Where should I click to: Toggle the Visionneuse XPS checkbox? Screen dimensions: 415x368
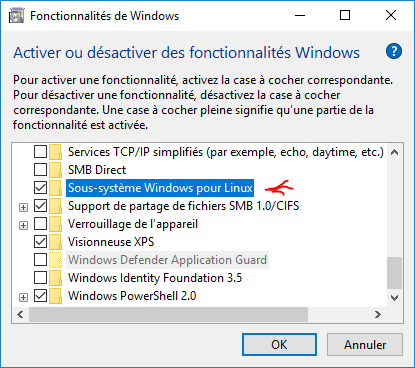tap(40, 242)
